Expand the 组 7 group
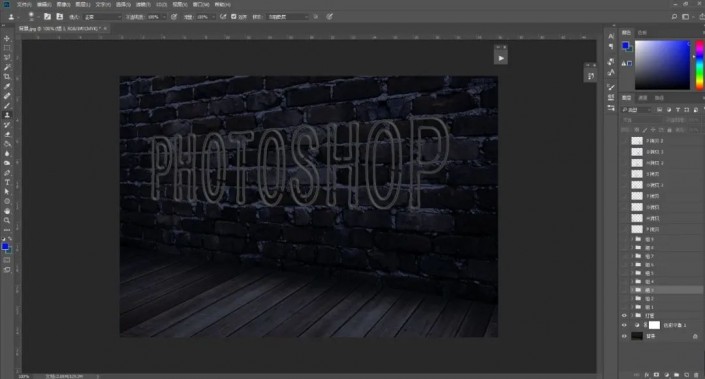The image size is (705, 379). click(x=632, y=256)
